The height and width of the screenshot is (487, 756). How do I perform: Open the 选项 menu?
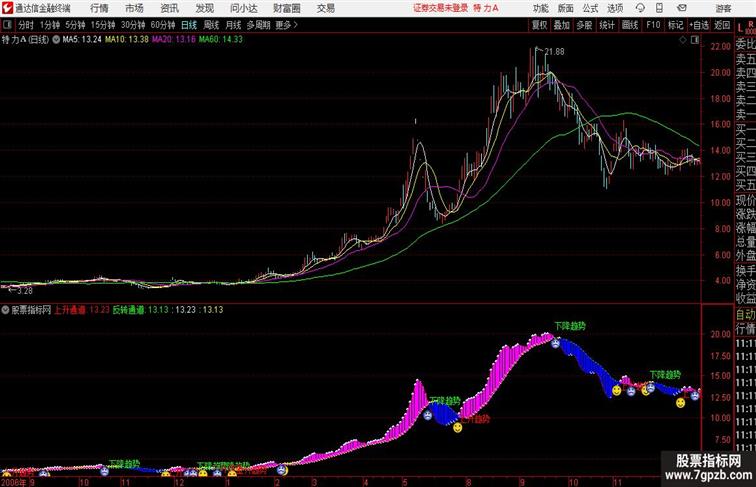click(615, 8)
